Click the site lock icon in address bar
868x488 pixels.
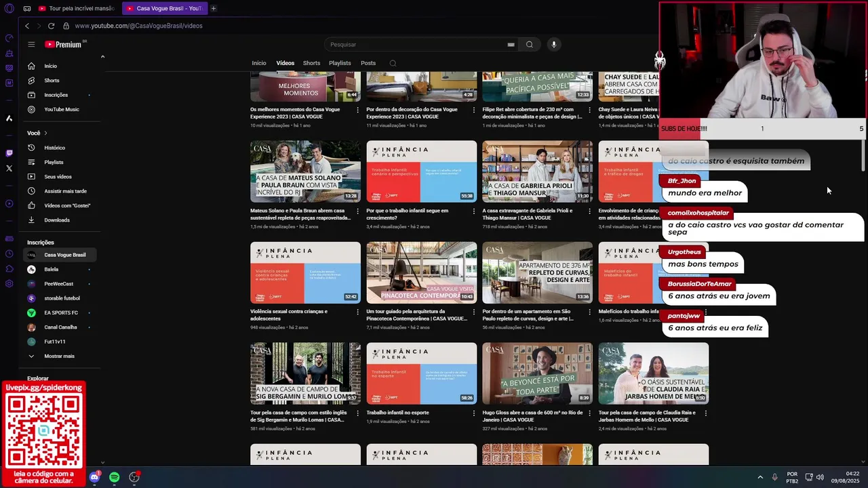point(66,26)
